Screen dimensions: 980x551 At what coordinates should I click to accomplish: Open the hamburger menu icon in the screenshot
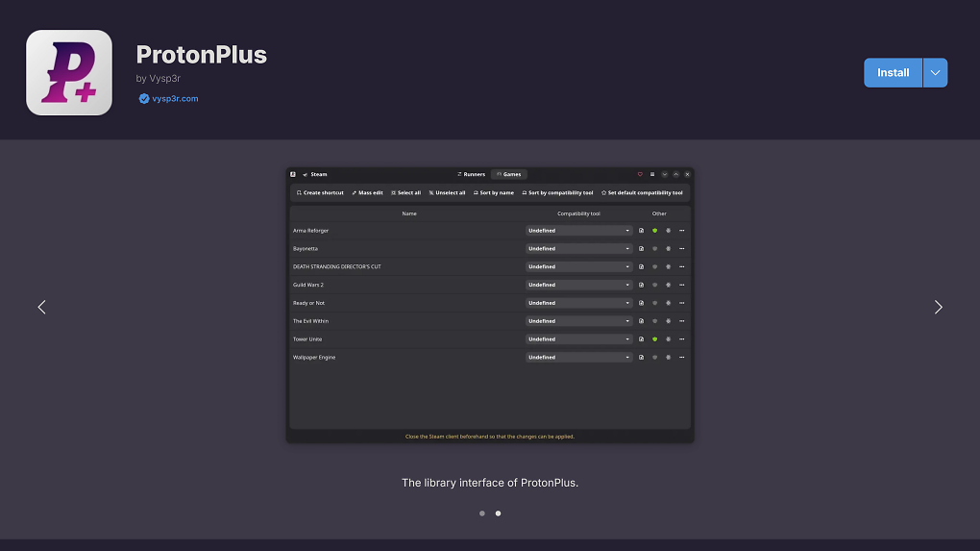651,174
